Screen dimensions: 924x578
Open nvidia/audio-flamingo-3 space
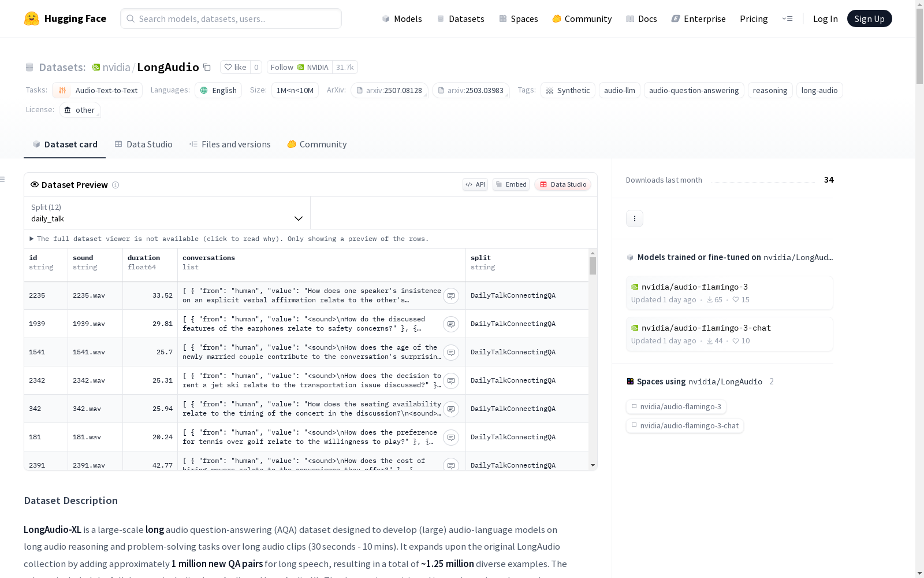point(676,407)
